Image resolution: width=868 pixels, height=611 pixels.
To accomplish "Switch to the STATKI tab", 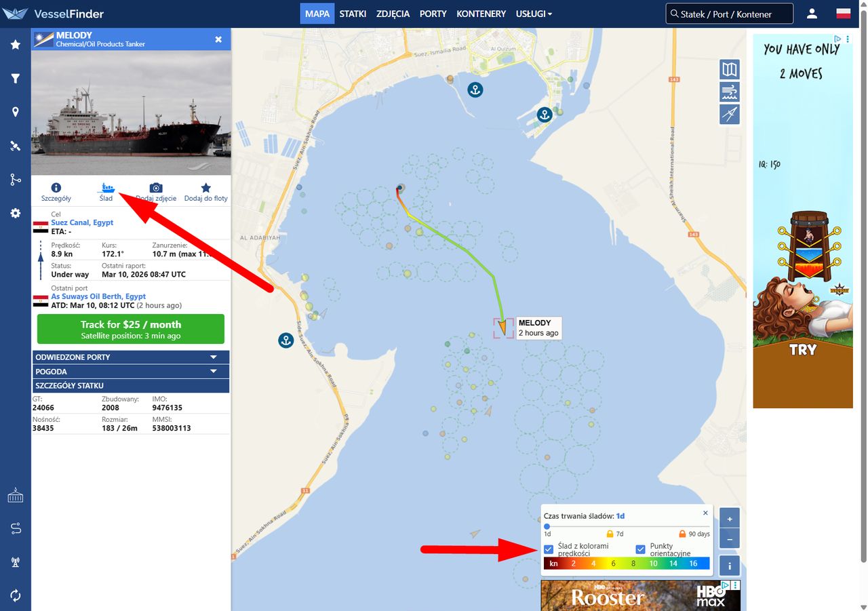I will tap(353, 14).
